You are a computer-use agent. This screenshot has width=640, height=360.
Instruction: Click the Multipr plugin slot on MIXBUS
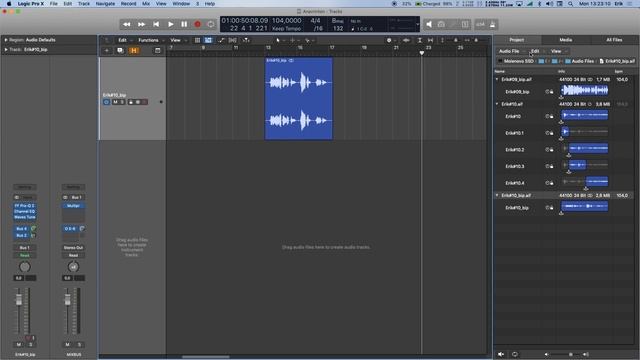pos(73,206)
